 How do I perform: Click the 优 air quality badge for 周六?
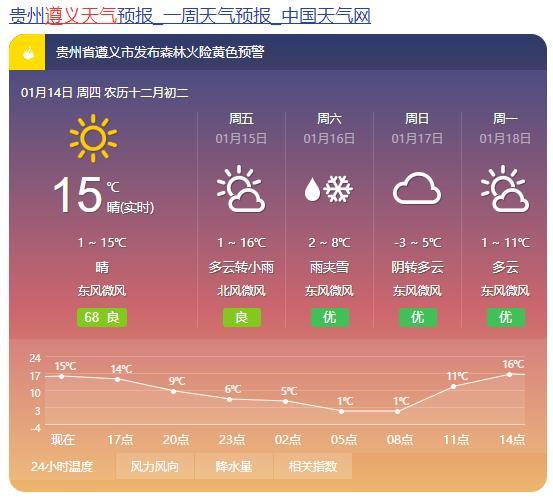coord(329,317)
